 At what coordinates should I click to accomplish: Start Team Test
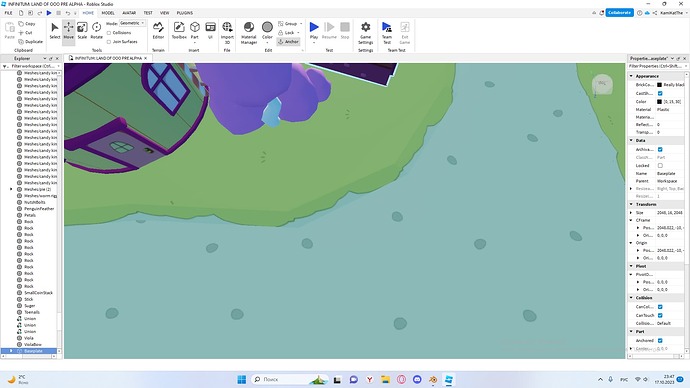(x=387, y=32)
